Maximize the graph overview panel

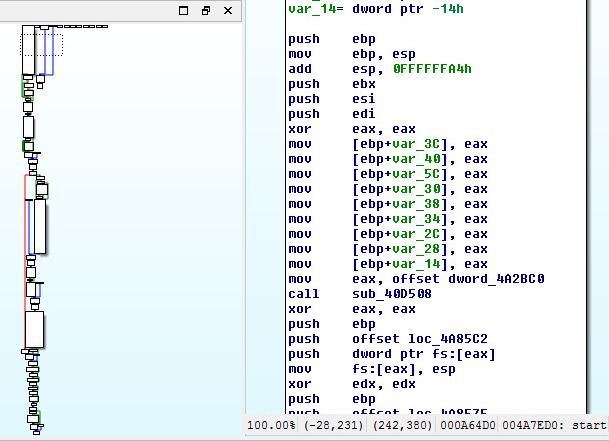tap(183, 10)
